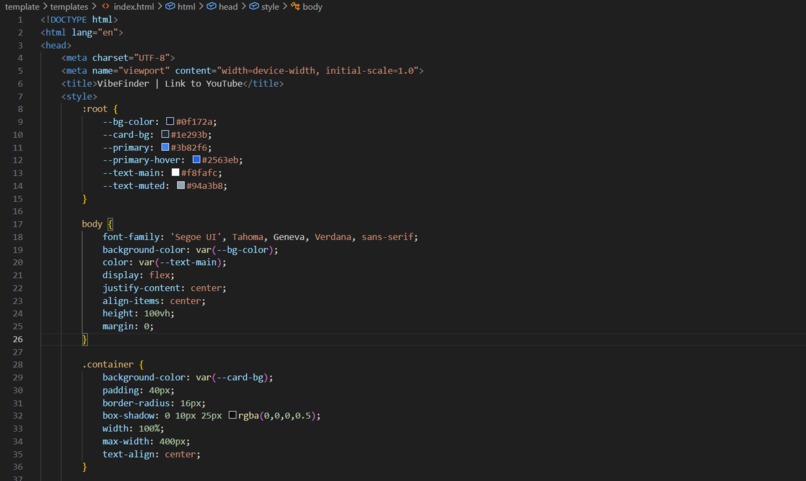
Task: Click the symbol icon beside 'body' breadcrumb
Action: pos(295,6)
